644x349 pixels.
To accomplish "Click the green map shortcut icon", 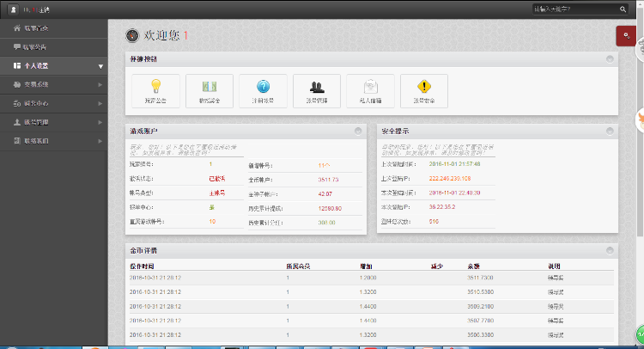I will 210,89.
